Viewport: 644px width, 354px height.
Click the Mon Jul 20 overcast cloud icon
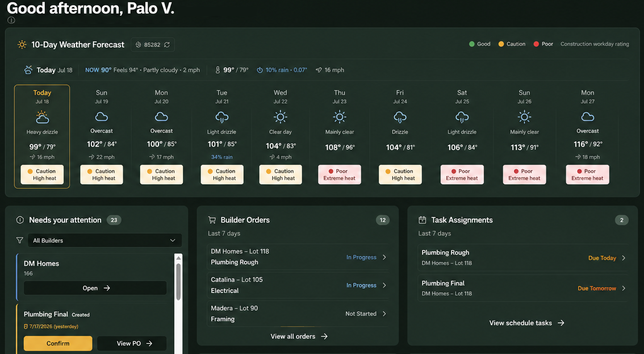pyautogui.click(x=161, y=116)
